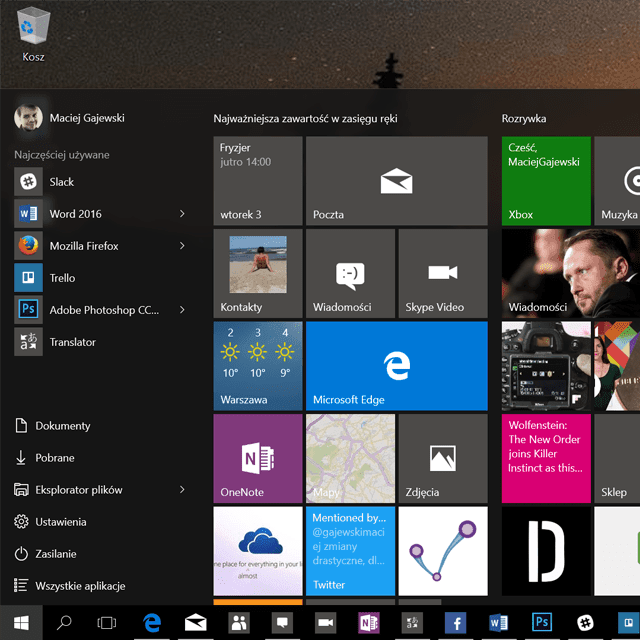Open Skype Video camera on taskbar

(x=325, y=622)
